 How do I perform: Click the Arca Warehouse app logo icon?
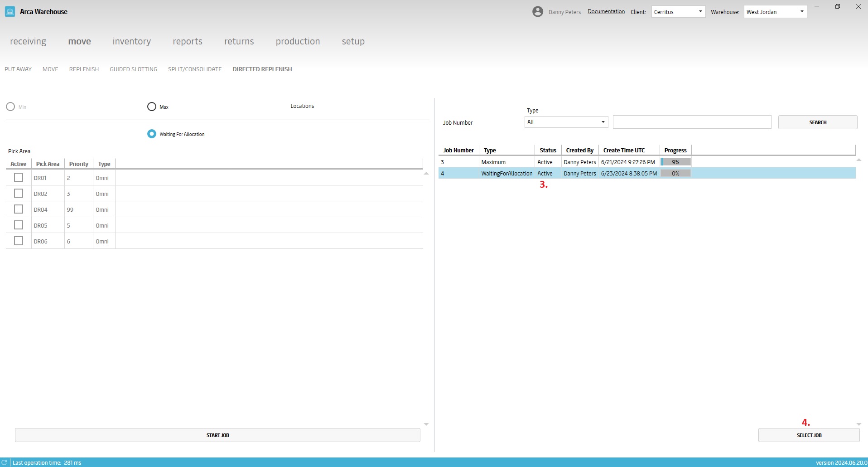click(10, 11)
